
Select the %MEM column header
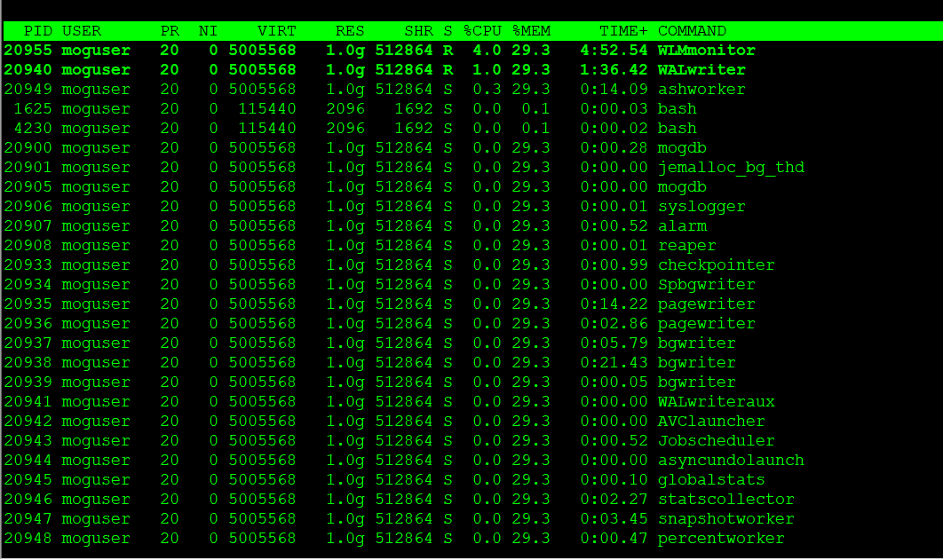point(532,31)
